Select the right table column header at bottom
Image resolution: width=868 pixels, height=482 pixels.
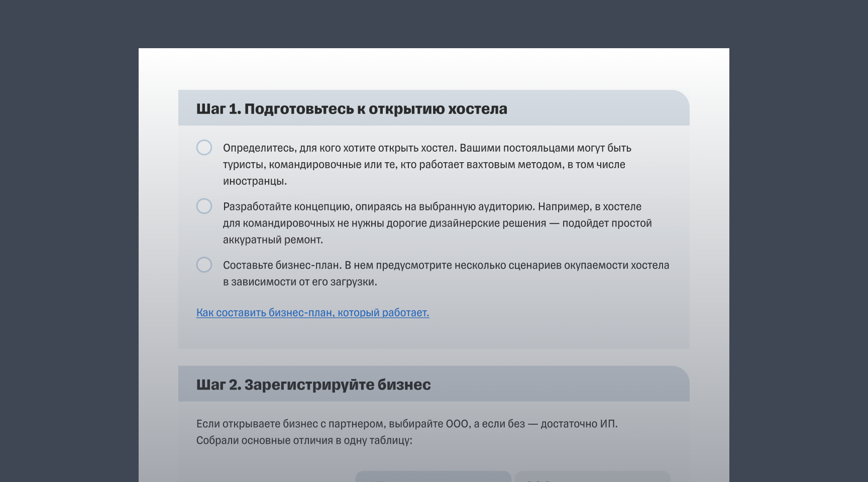pos(592,477)
